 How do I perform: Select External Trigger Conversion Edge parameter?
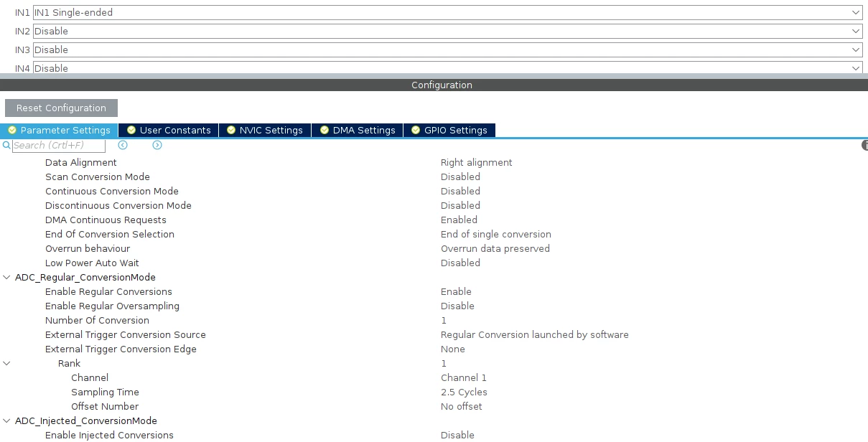point(121,349)
